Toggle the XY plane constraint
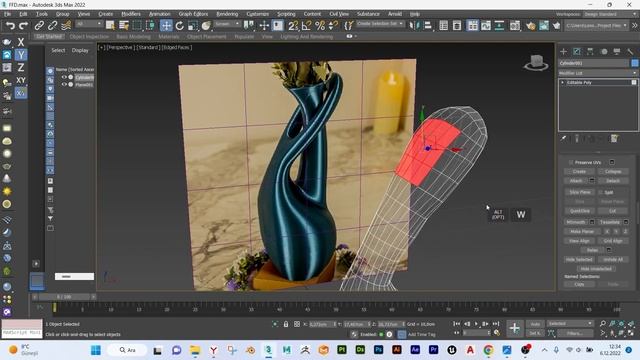Image resolution: width=640 pixels, height=360 pixels. pos(20,80)
